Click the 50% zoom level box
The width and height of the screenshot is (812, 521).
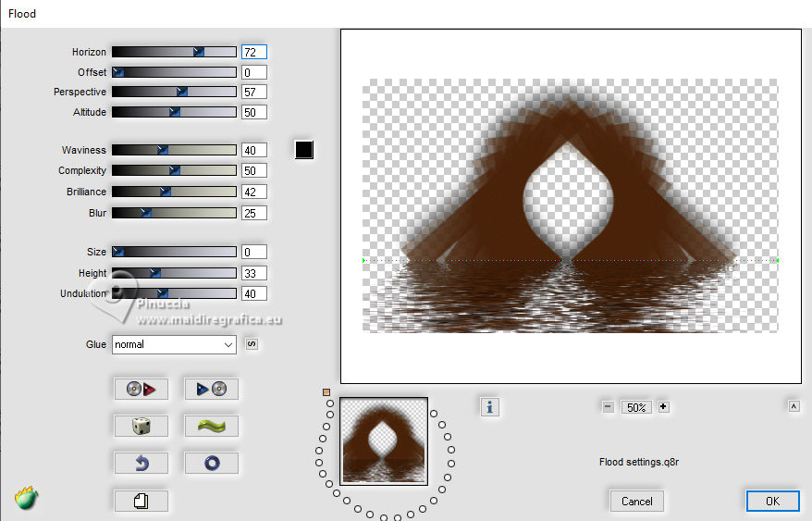(x=636, y=407)
